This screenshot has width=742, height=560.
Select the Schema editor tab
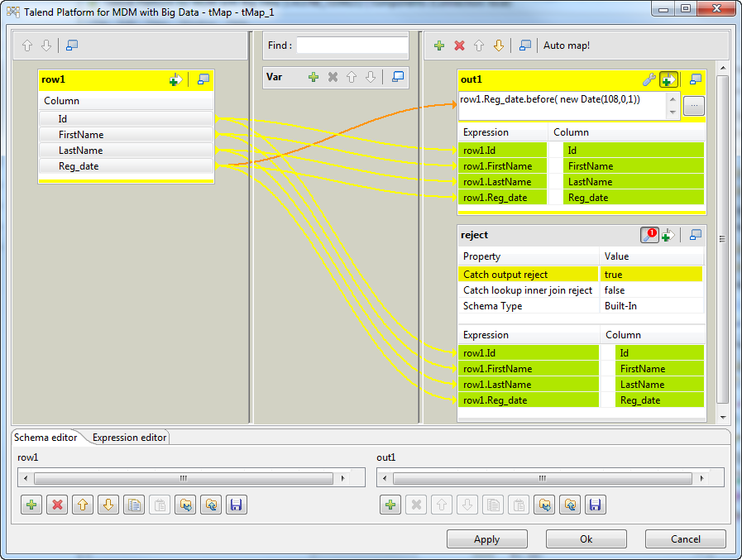click(46, 438)
